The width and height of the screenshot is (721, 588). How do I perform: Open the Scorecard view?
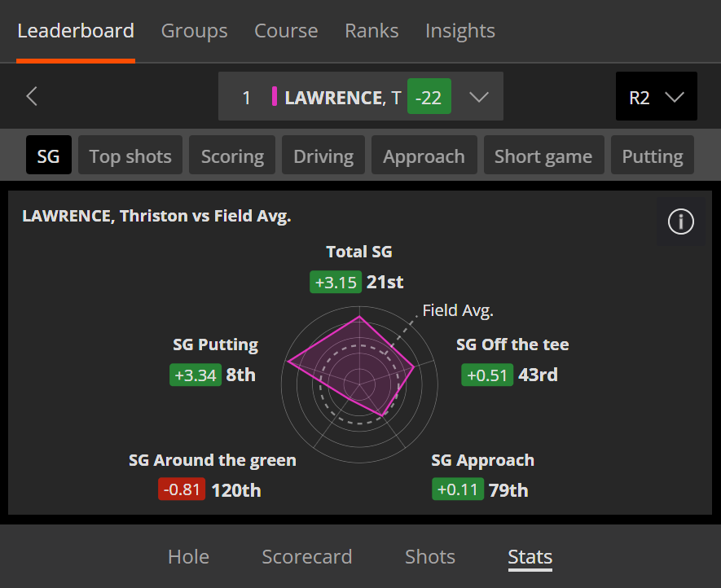coord(307,557)
